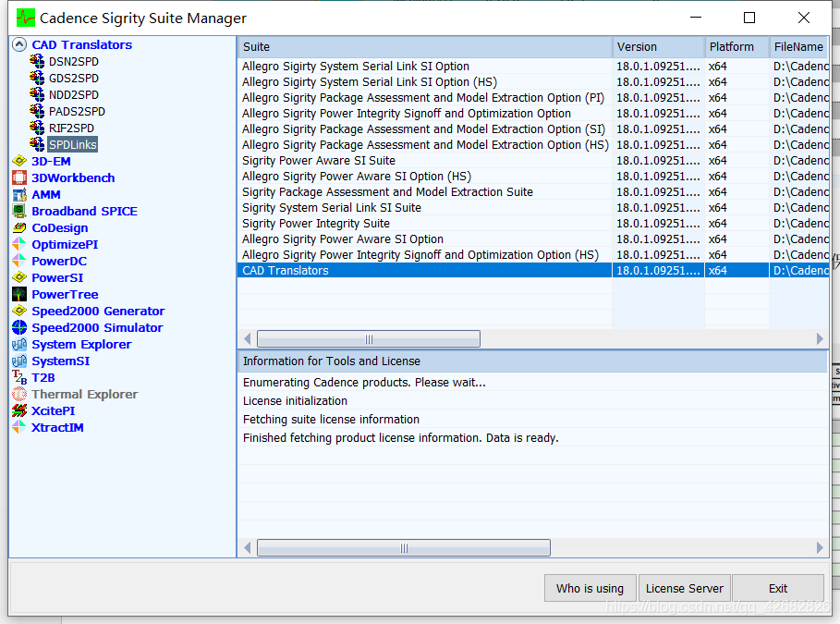Select the Package Assessment and Model Extraction Option (PI) row
Screen dimensions: 840x624
[533, 98]
